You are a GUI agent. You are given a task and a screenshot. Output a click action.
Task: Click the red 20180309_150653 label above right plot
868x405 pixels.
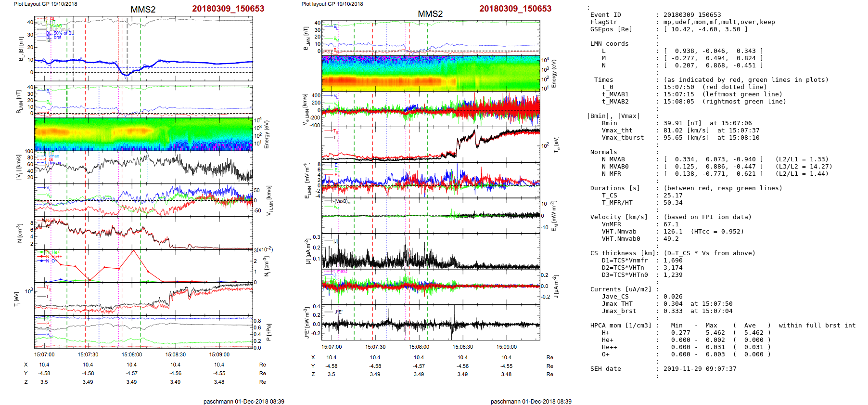point(515,9)
